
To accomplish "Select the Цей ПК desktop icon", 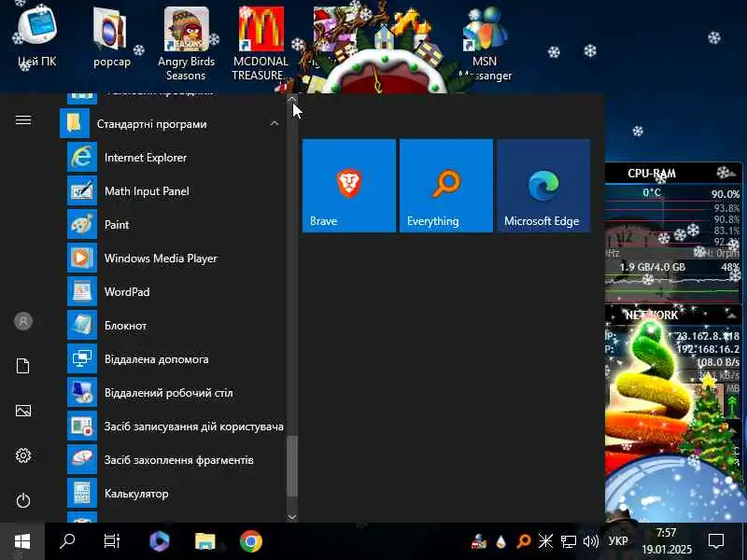I will [x=36, y=37].
